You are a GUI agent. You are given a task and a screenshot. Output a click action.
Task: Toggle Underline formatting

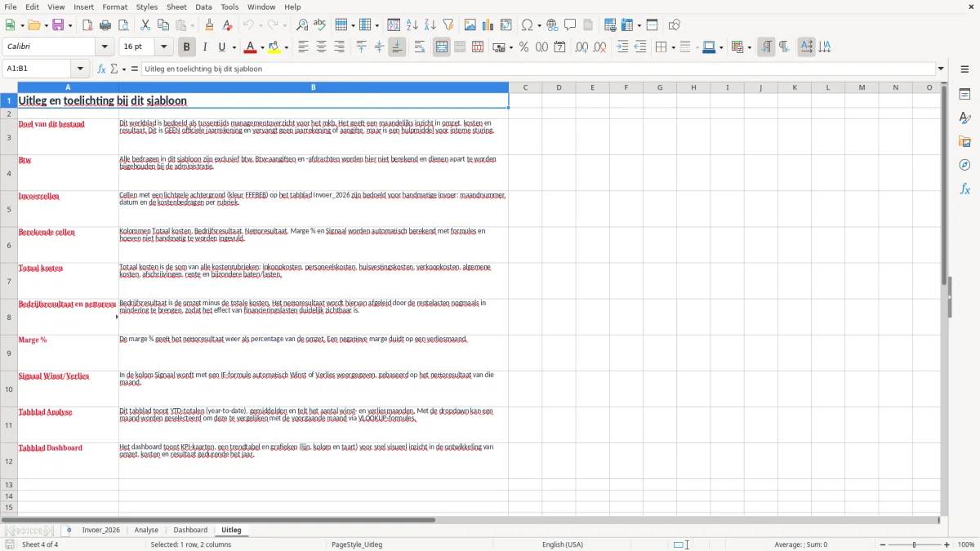pos(222,47)
